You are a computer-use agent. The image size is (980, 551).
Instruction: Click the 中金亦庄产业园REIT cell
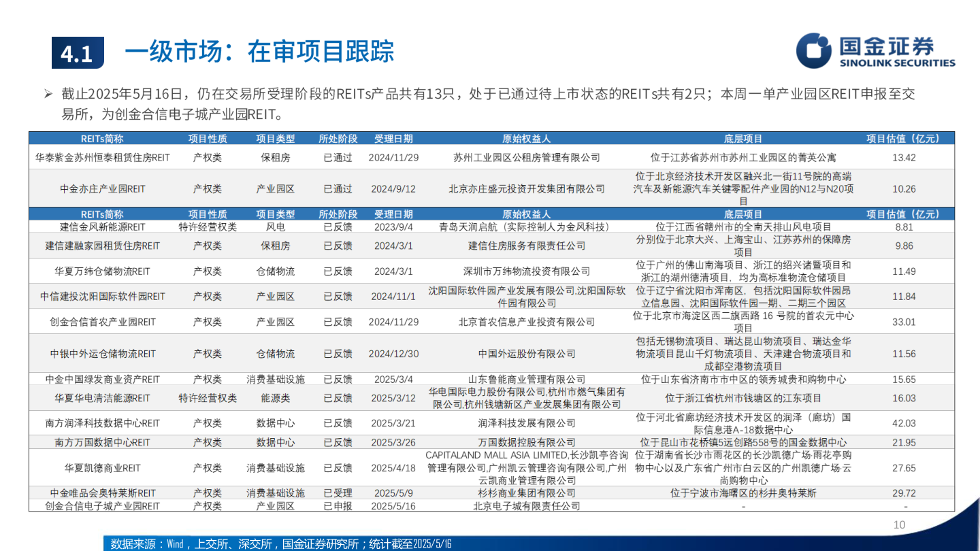[103, 188]
